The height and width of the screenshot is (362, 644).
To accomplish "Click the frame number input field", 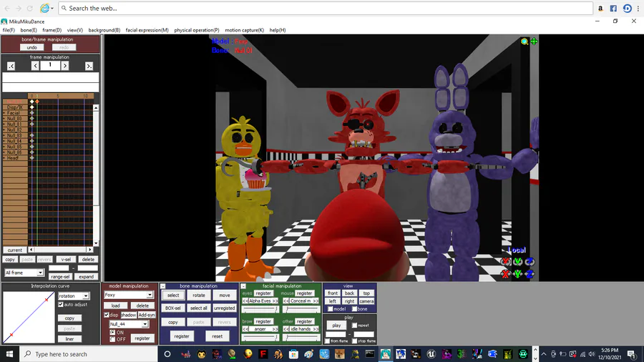I will tap(50, 65).
